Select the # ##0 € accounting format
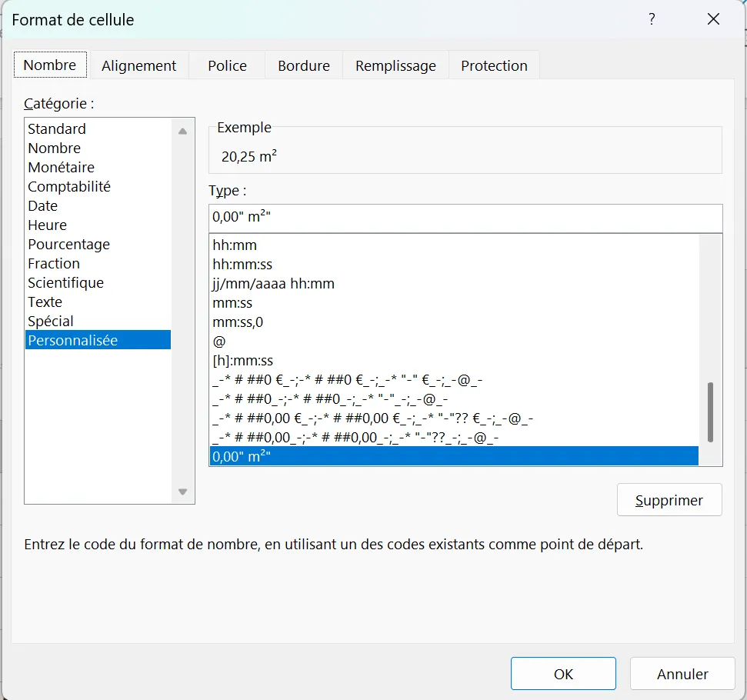747x700 pixels. (454, 380)
